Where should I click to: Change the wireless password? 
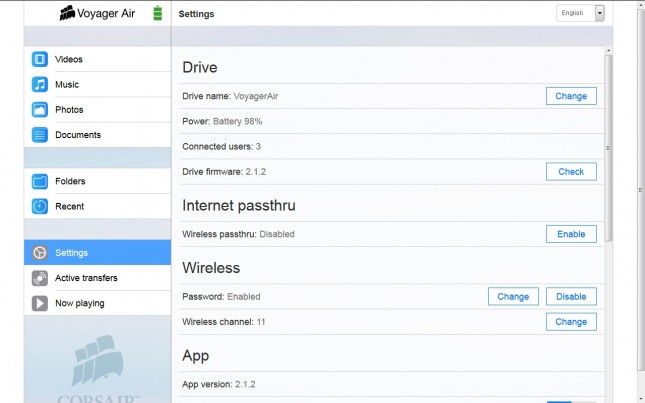tap(513, 296)
